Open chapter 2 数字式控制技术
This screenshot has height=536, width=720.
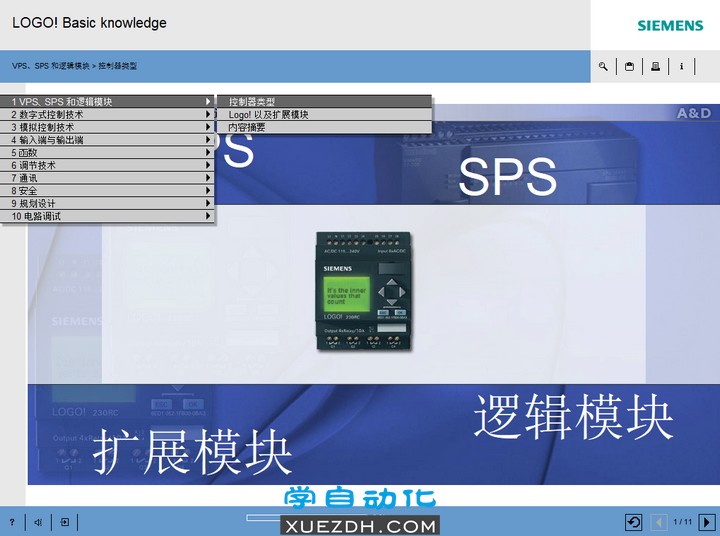click(x=107, y=114)
